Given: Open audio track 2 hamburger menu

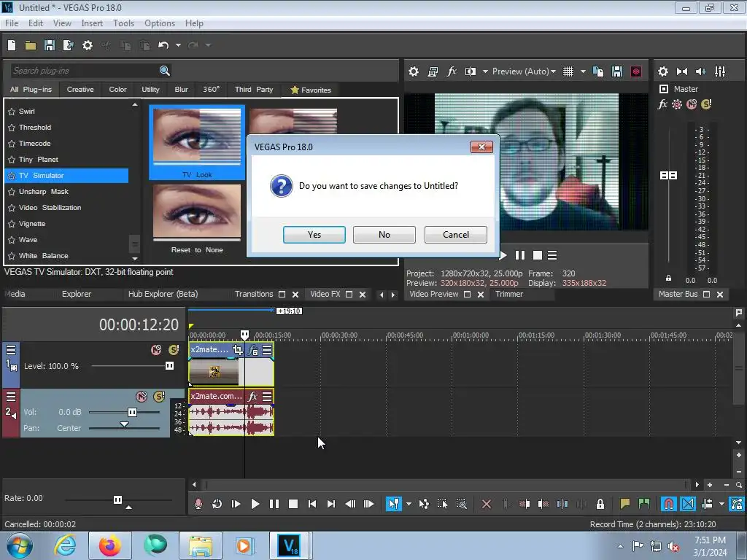Looking at the screenshot, I should point(10,396).
